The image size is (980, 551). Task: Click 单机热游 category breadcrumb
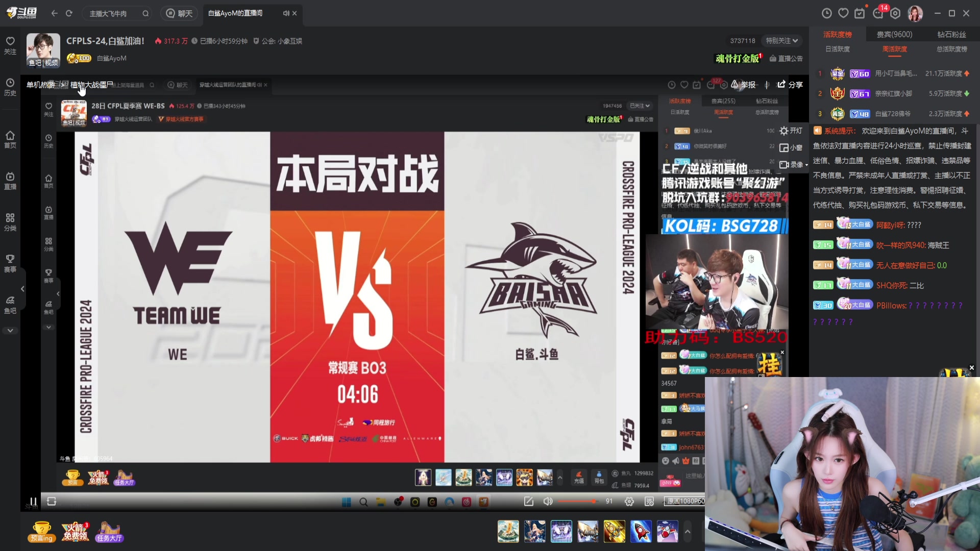41,85
